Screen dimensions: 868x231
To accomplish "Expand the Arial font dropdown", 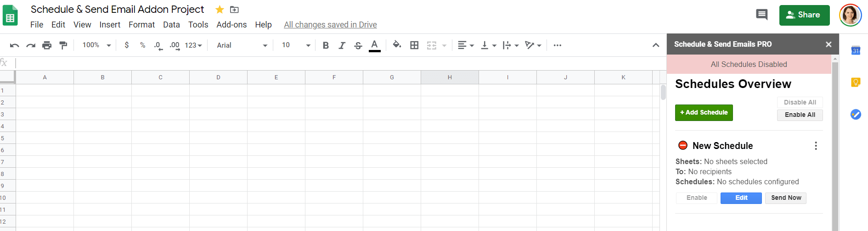I will (242, 45).
